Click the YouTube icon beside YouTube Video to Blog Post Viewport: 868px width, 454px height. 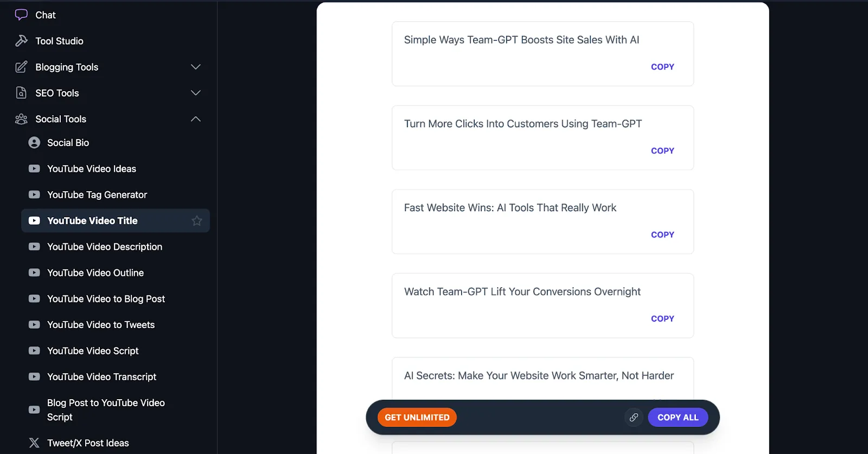point(34,299)
